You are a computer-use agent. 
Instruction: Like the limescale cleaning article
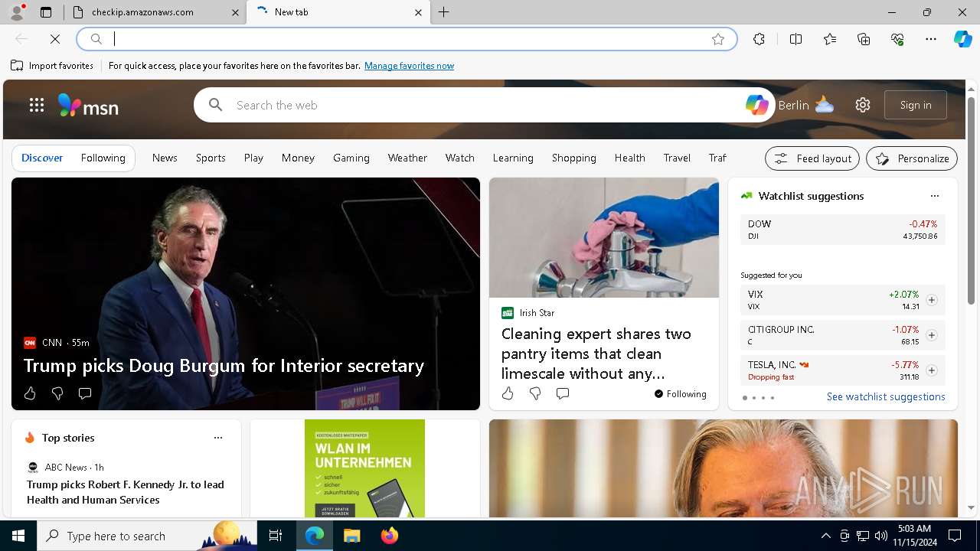508,393
